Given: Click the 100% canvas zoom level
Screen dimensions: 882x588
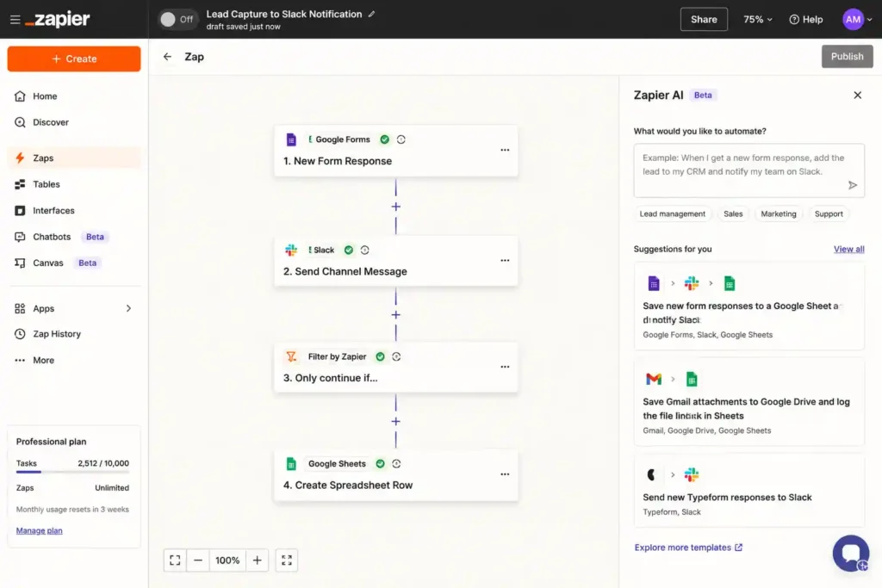Looking at the screenshot, I should click(x=227, y=560).
